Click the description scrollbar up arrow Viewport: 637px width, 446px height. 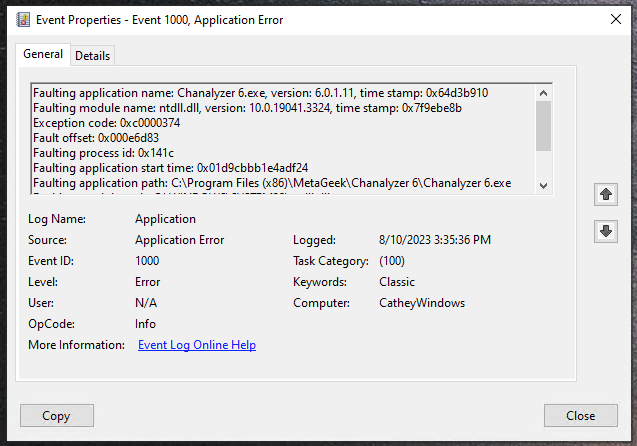click(543, 93)
